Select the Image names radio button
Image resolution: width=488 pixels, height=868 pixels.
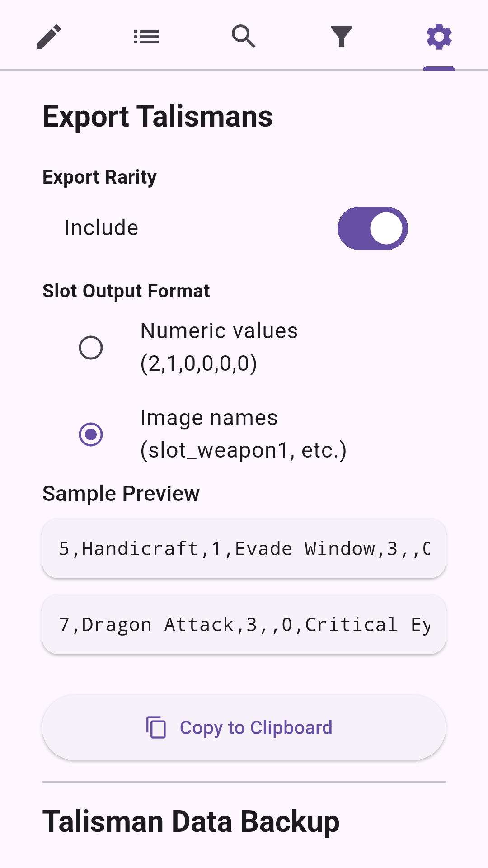[90, 434]
